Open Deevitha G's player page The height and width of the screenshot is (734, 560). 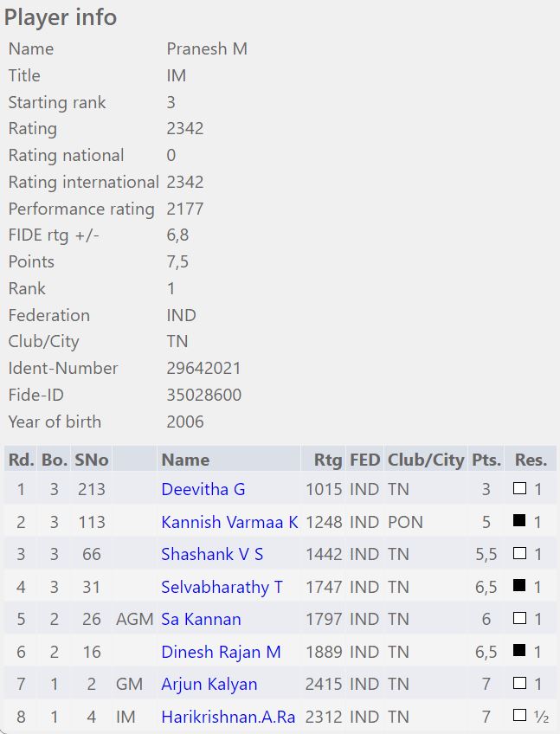203,489
